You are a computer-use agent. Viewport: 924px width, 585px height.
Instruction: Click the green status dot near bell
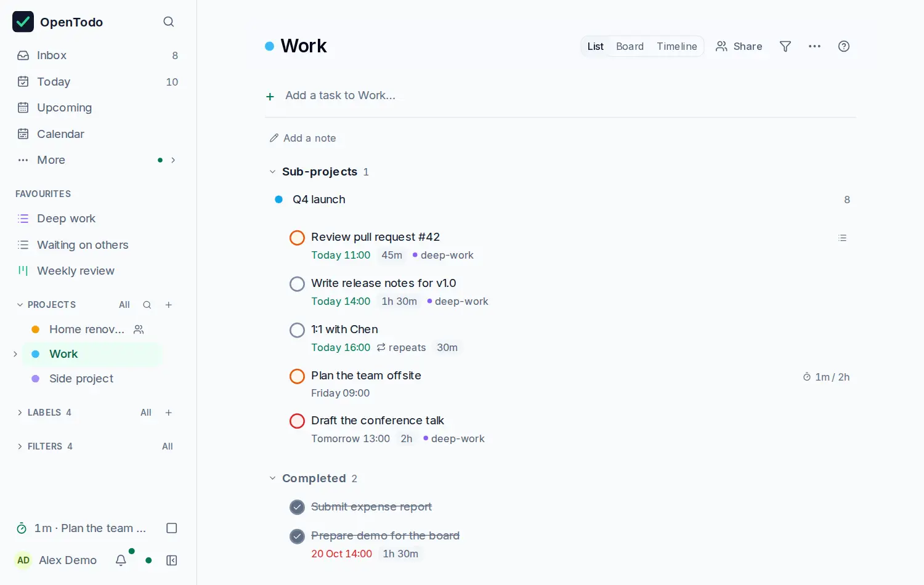coord(148,560)
